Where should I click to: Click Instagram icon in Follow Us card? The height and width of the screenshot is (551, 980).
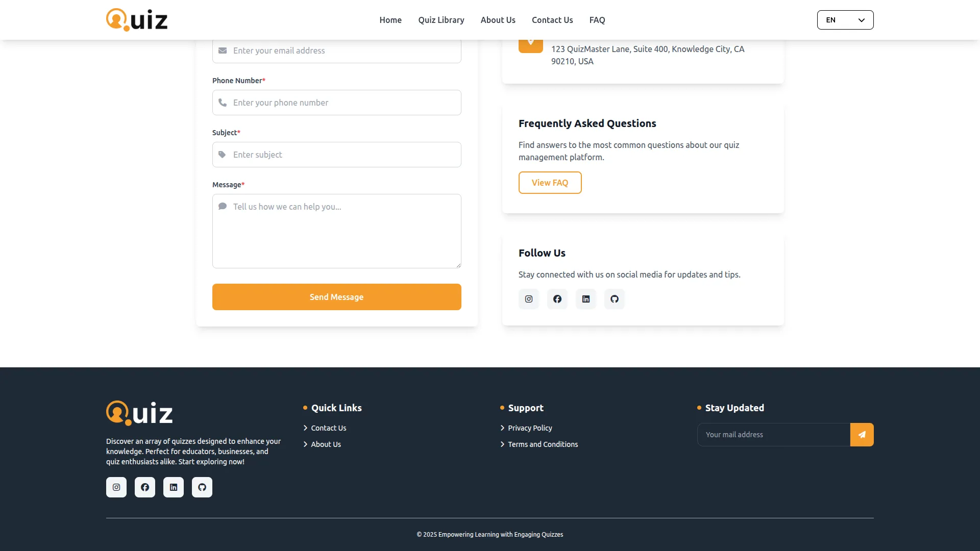pyautogui.click(x=529, y=299)
